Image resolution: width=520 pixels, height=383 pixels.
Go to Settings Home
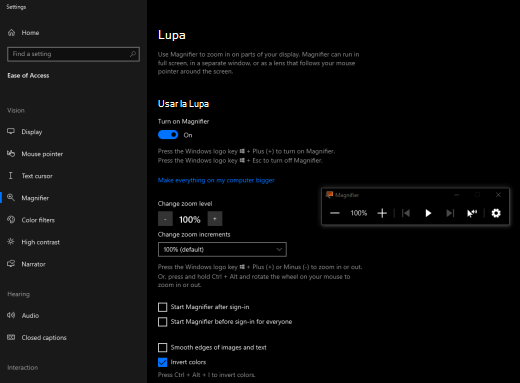[x=23, y=33]
